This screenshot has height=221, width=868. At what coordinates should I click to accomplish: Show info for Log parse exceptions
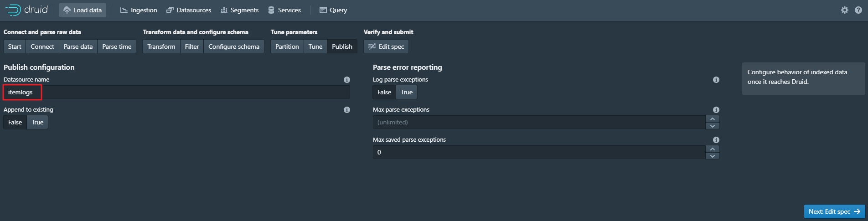(x=716, y=80)
